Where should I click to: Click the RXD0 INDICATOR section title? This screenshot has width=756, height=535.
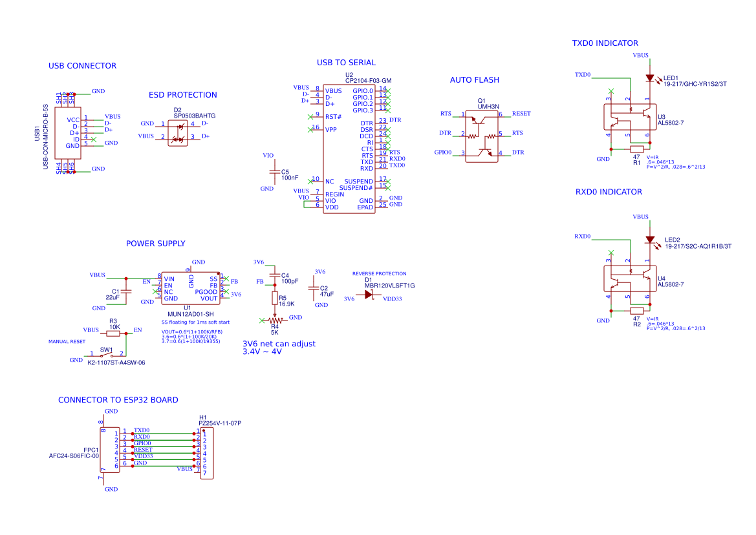point(609,192)
